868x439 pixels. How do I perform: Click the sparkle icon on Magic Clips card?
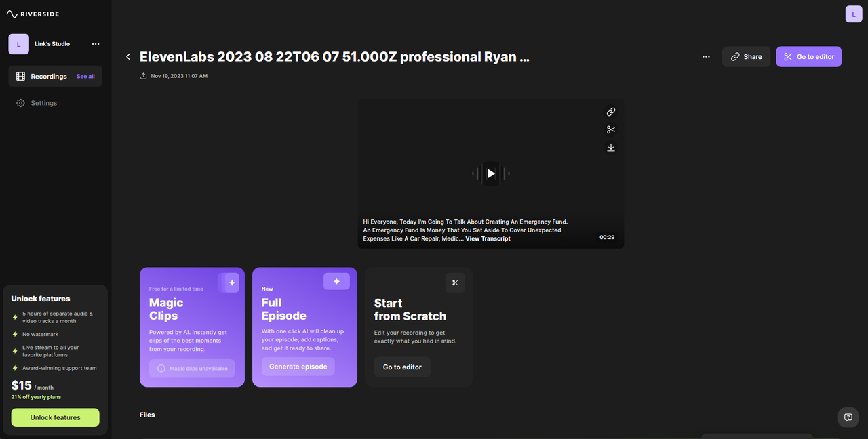click(231, 283)
